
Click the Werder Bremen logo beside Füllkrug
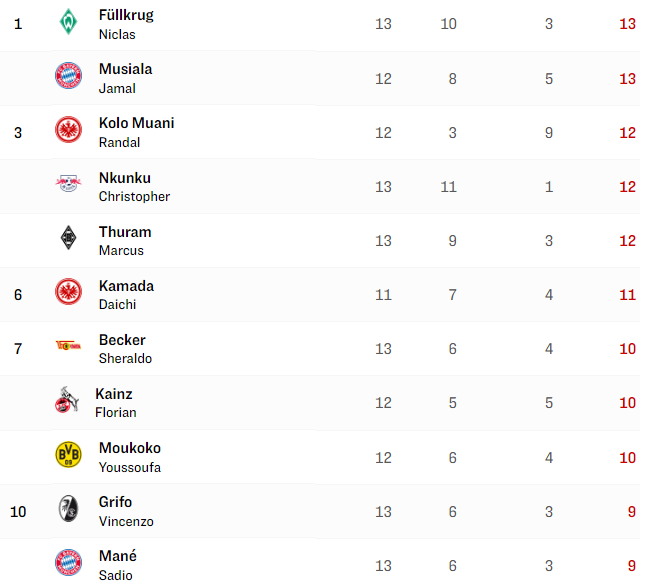pos(68,22)
